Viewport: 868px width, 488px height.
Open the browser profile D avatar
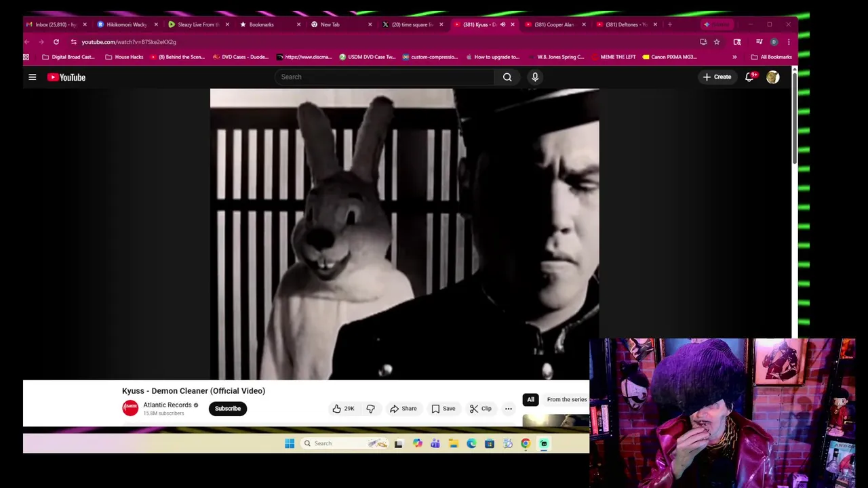pos(774,42)
